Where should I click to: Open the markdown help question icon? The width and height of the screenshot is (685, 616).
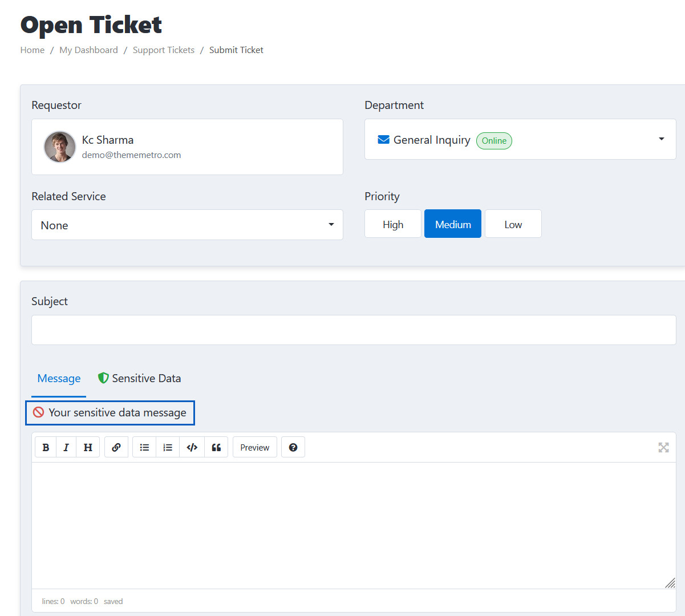(x=293, y=448)
